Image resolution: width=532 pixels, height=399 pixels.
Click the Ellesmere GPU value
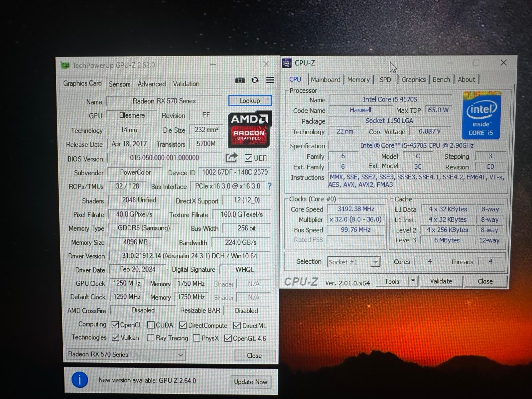(132, 115)
